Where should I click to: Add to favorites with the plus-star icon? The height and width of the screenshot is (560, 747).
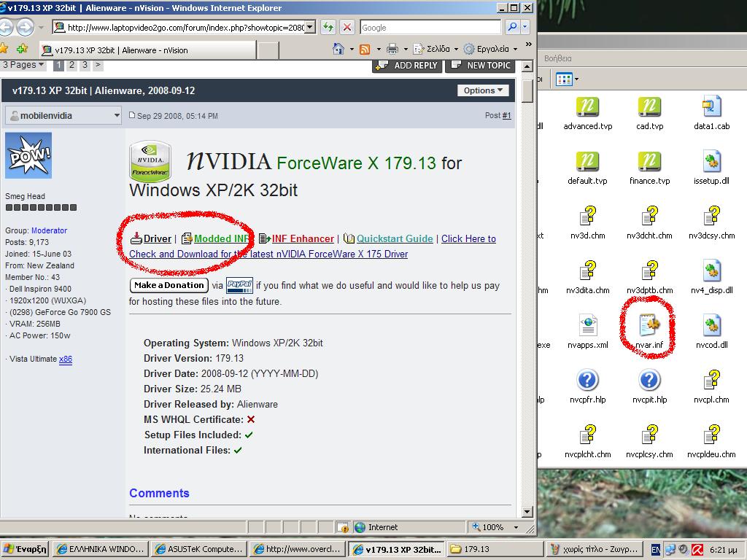coord(23,49)
